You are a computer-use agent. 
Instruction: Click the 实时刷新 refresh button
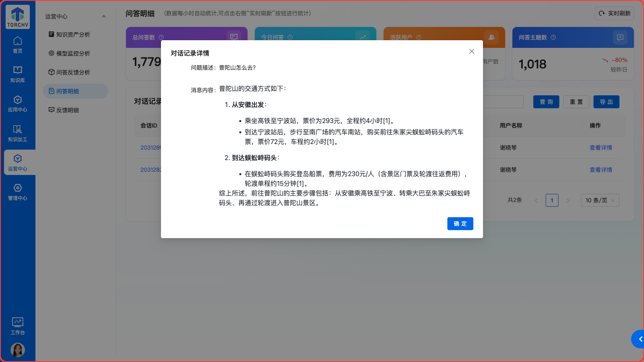614,13
